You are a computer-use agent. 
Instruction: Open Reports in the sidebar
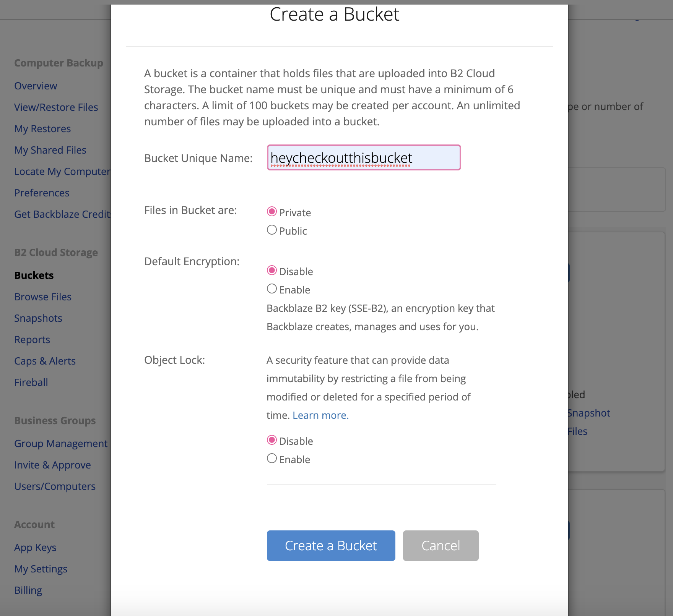32,340
